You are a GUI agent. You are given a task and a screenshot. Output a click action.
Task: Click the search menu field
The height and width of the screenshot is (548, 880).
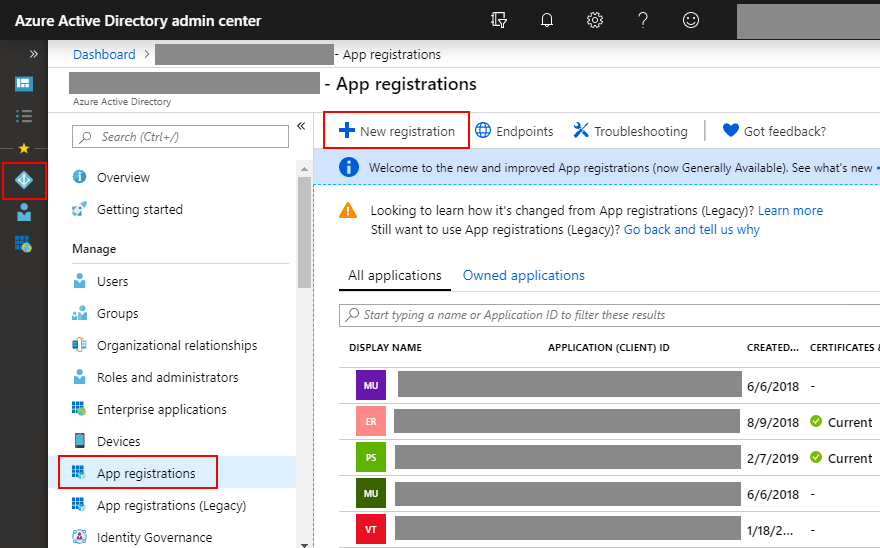coord(180,136)
